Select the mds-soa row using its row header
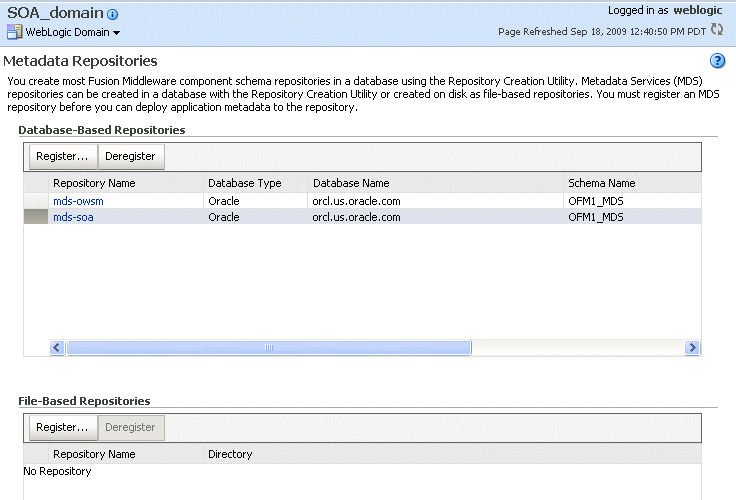The image size is (736, 500). click(36, 217)
